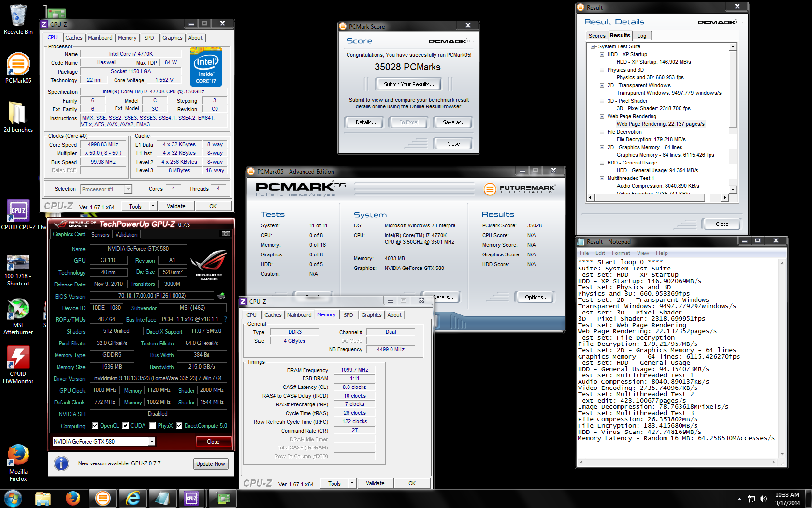The image size is (812, 508).
Task: Open the Sensors tab in GPU-Z
Action: (x=101, y=235)
